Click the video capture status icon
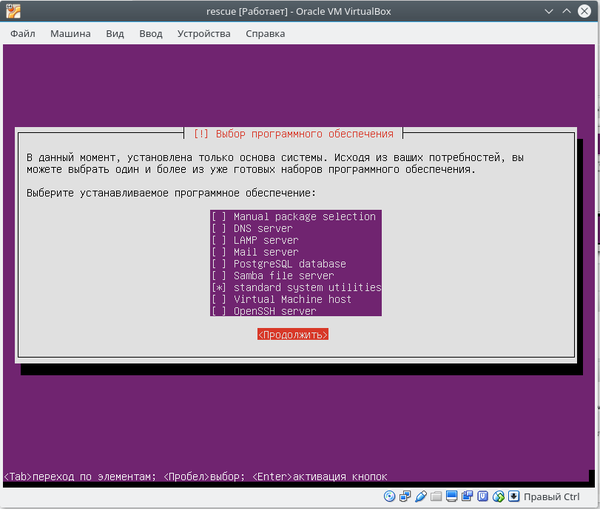Image resolution: width=600 pixels, height=509 pixels. [467, 496]
